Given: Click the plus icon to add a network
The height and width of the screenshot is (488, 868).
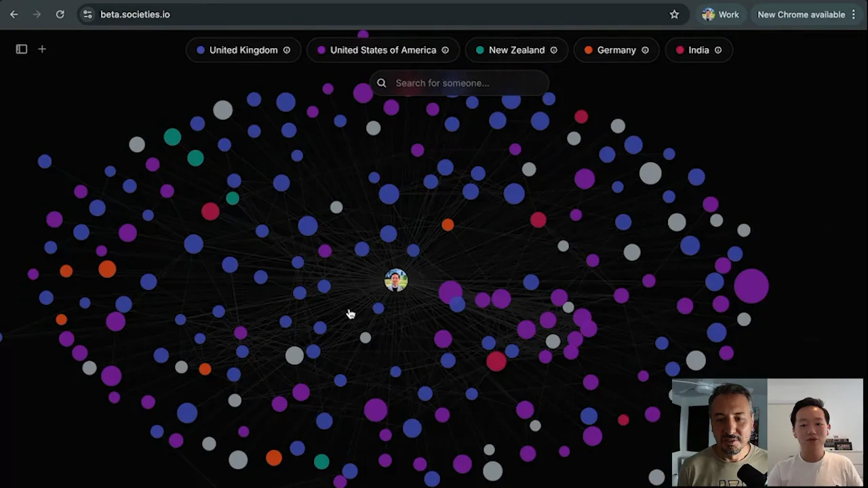Looking at the screenshot, I should (41, 49).
